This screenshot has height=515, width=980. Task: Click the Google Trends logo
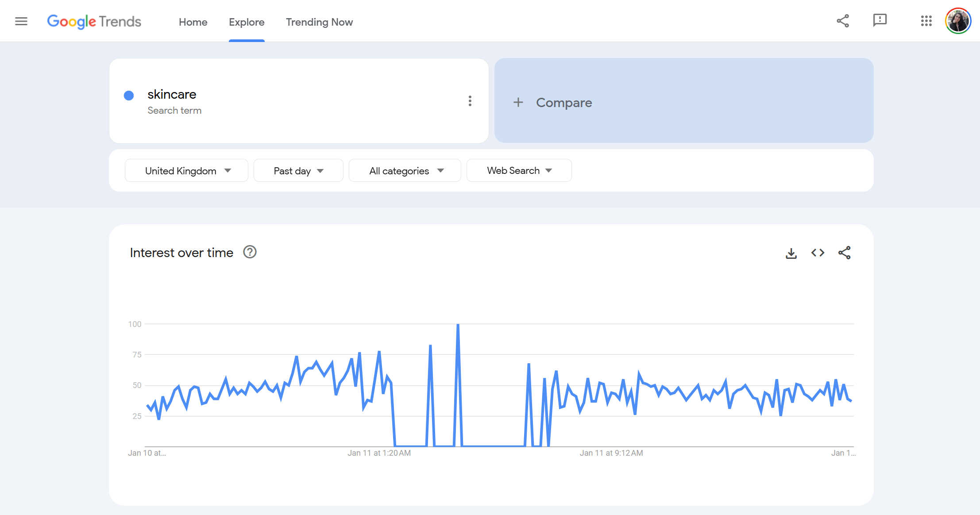click(x=94, y=21)
